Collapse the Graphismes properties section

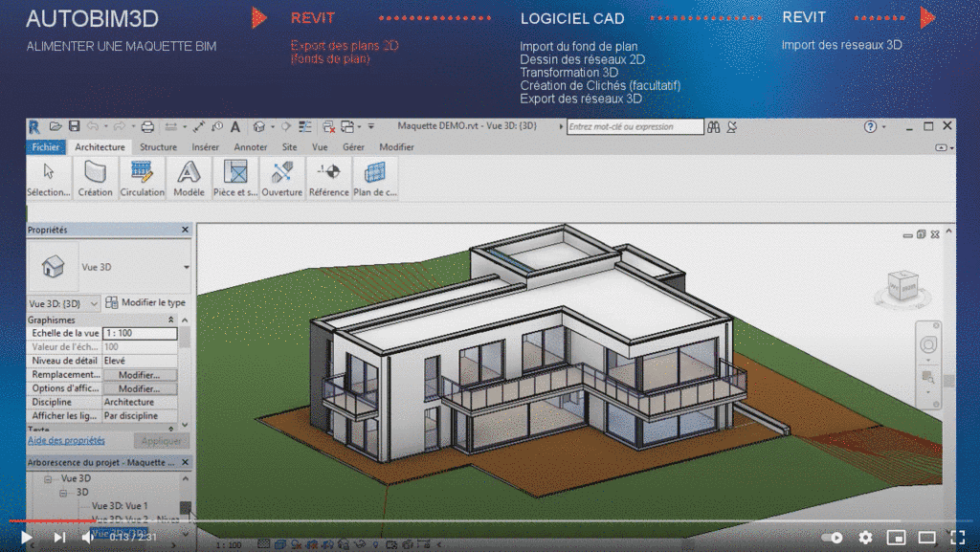click(x=170, y=320)
